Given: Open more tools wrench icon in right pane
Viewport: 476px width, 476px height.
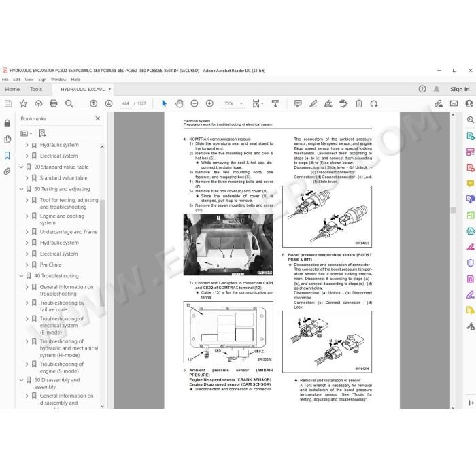Looking at the screenshot, I should coord(471,326).
